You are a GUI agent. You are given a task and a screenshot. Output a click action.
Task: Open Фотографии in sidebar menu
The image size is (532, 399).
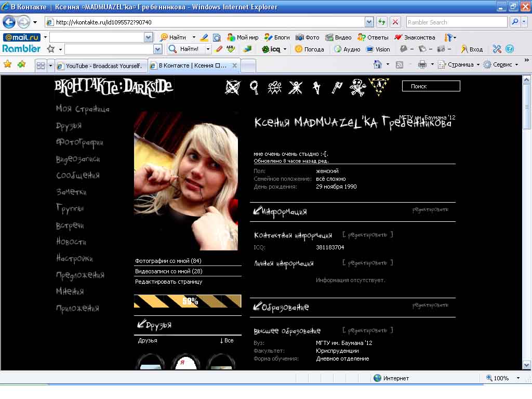[79, 142]
